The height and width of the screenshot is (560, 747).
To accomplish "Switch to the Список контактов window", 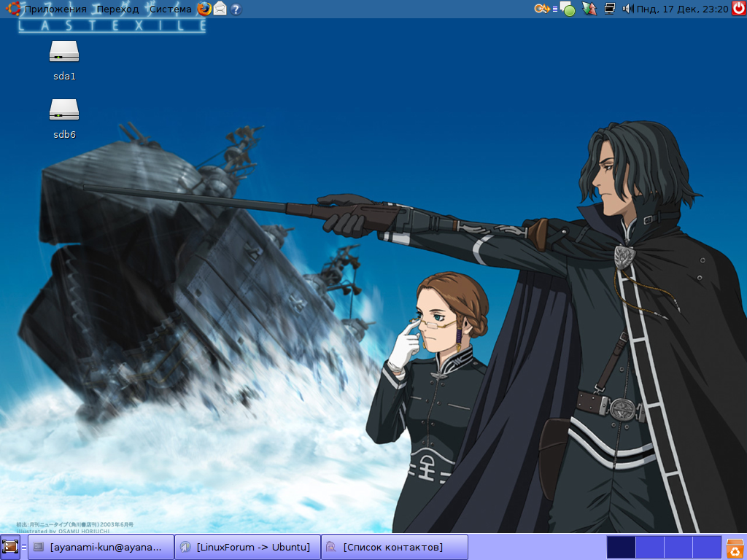I will point(395,547).
